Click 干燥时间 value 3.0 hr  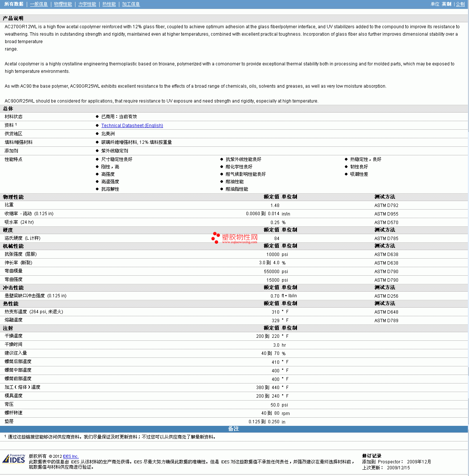279,345
